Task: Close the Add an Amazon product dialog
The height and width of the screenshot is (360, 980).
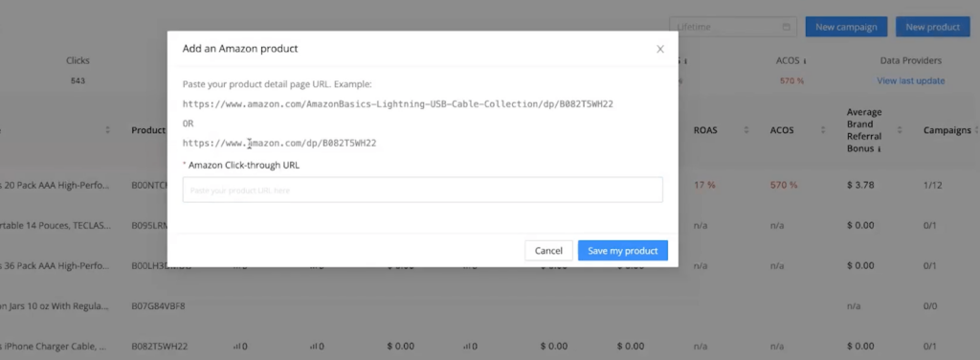Action: (x=660, y=50)
